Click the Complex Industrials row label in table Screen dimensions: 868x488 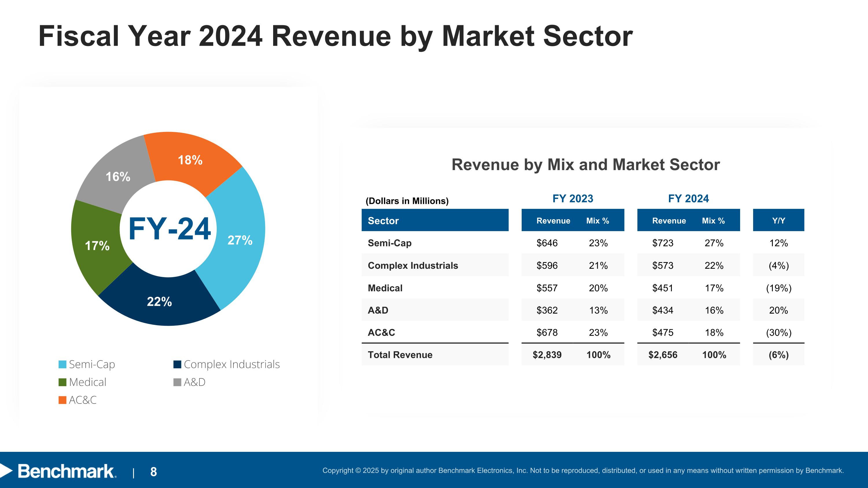(x=413, y=266)
